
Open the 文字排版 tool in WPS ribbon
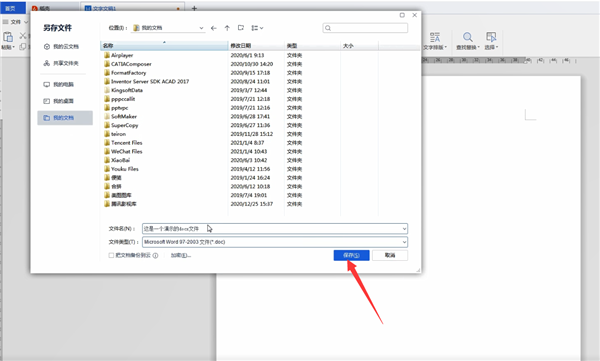pos(435,41)
